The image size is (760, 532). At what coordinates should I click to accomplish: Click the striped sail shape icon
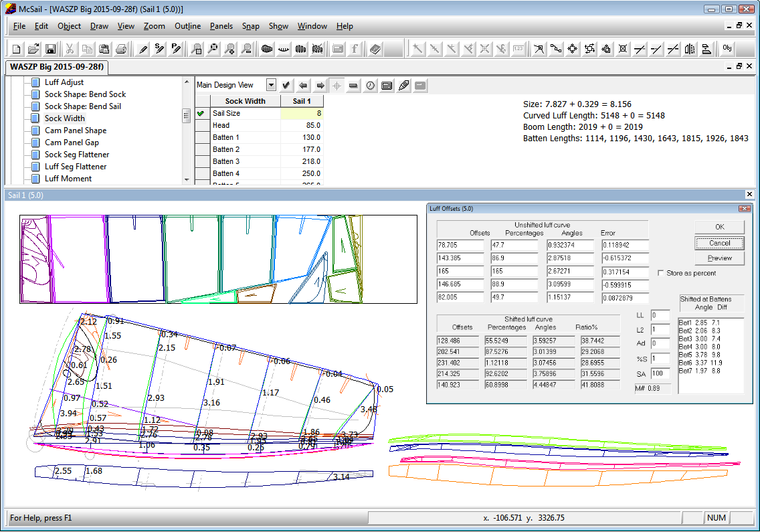[x=267, y=49]
